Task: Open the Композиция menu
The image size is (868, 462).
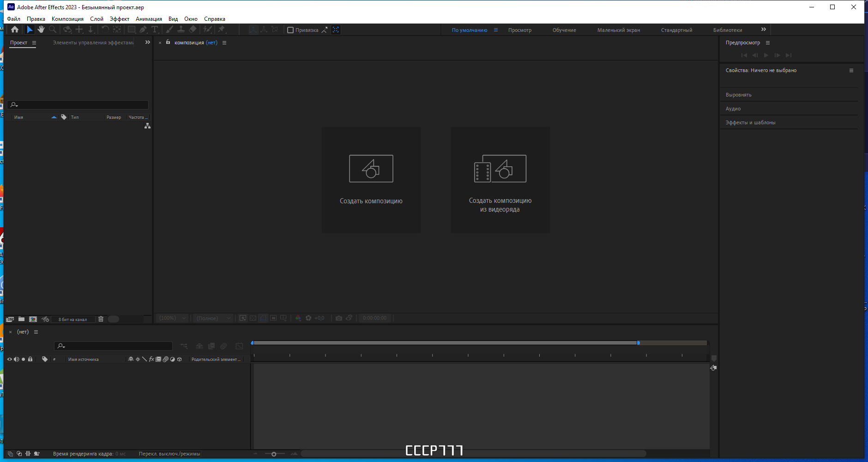Action: pyautogui.click(x=67, y=19)
